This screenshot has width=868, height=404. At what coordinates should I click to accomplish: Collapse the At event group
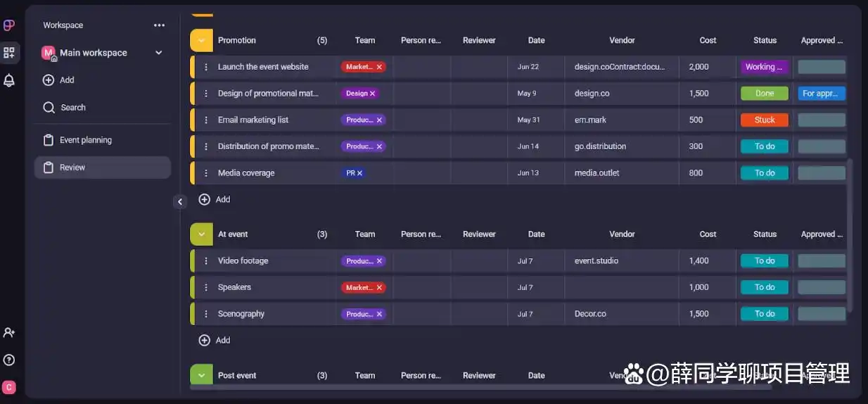pos(201,234)
